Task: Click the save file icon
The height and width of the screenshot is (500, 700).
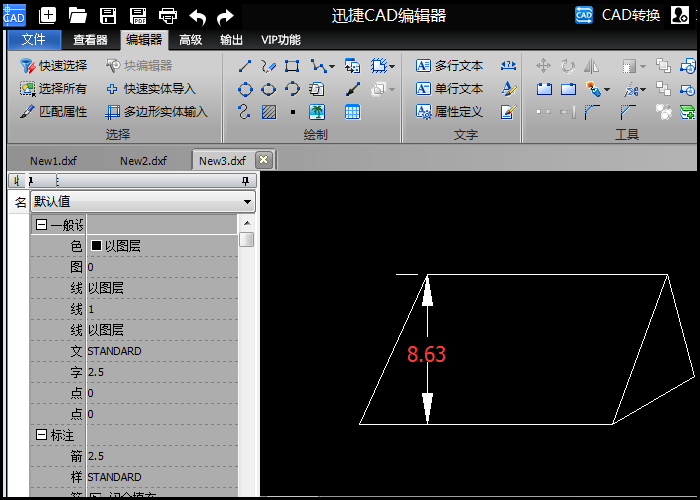Action: 108,16
